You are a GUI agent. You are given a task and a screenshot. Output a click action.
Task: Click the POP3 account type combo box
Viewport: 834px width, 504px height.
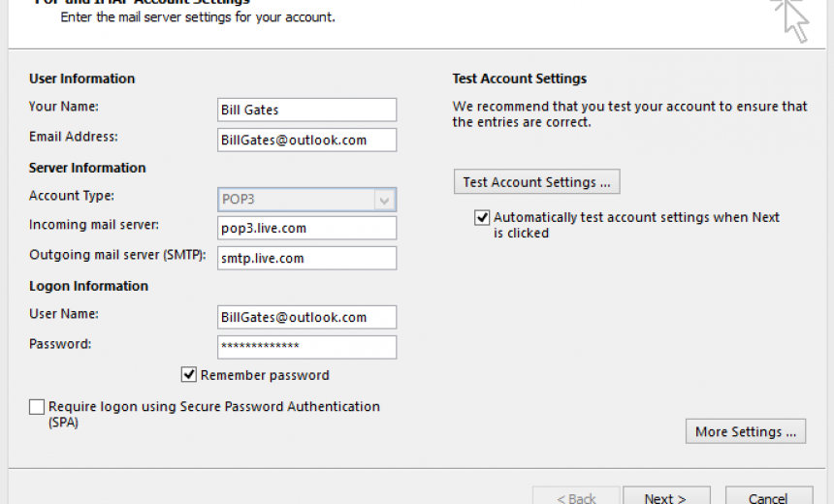tap(297, 201)
